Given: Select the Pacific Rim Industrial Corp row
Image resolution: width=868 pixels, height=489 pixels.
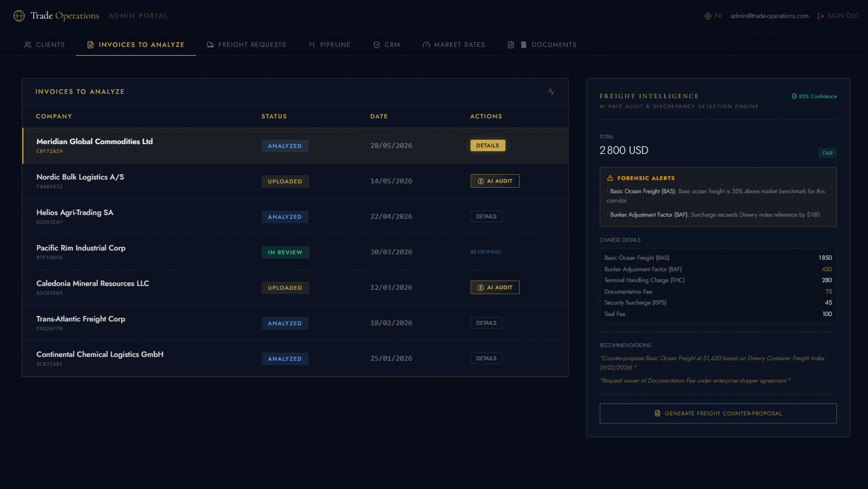Looking at the screenshot, I should [x=295, y=252].
